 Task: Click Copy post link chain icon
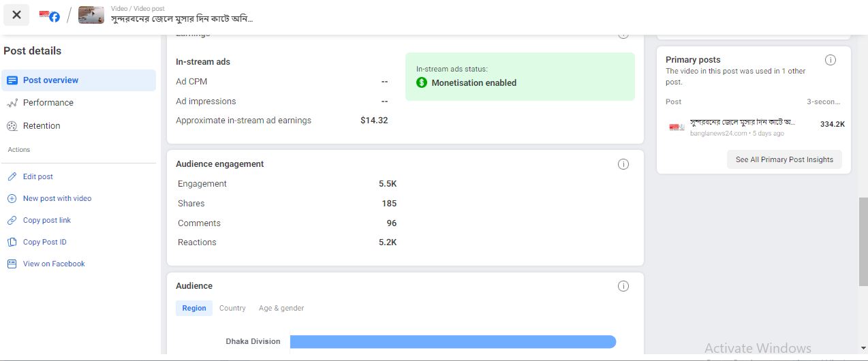pyautogui.click(x=12, y=221)
